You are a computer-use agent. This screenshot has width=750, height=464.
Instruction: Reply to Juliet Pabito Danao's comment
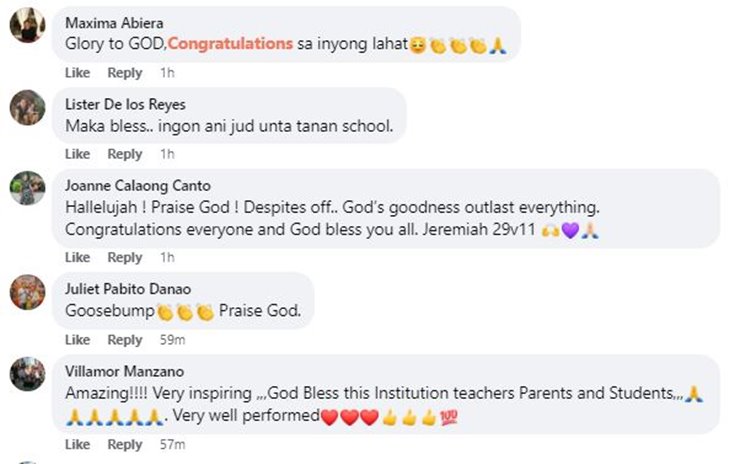[125, 340]
